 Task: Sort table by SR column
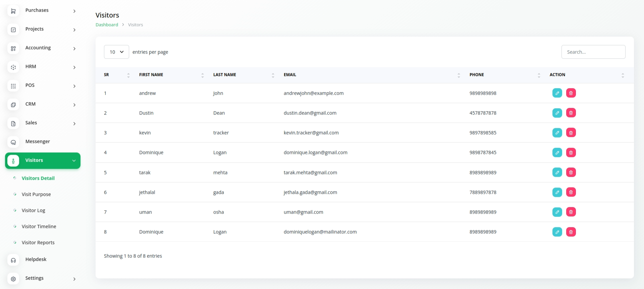pos(117,75)
